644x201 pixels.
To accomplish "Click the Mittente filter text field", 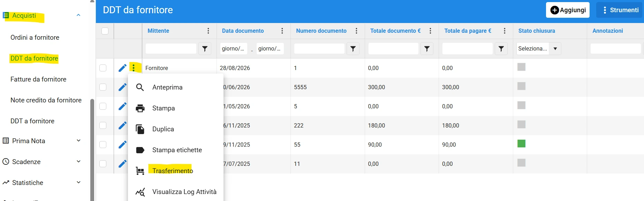I will point(171,49).
